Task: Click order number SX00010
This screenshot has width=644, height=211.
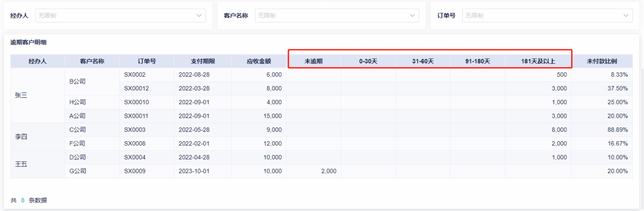Action: (136, 102)
